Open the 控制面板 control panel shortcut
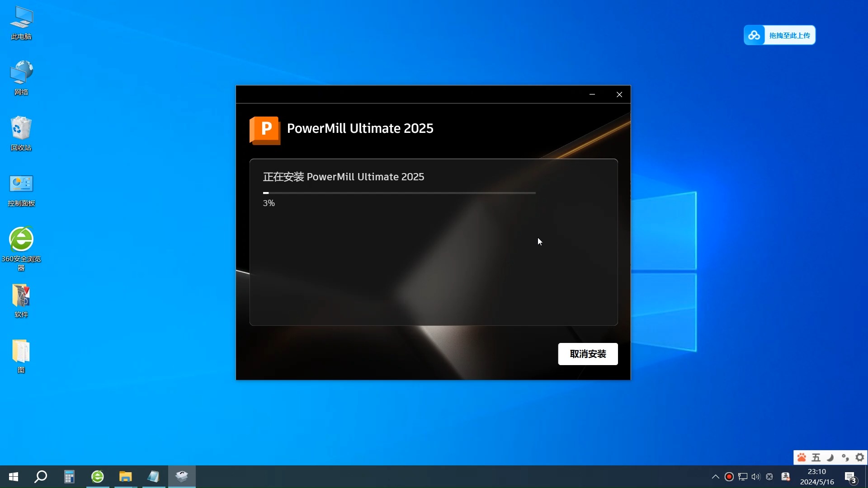This screenshot has height=488, width=868. click(x=21, y=189)
